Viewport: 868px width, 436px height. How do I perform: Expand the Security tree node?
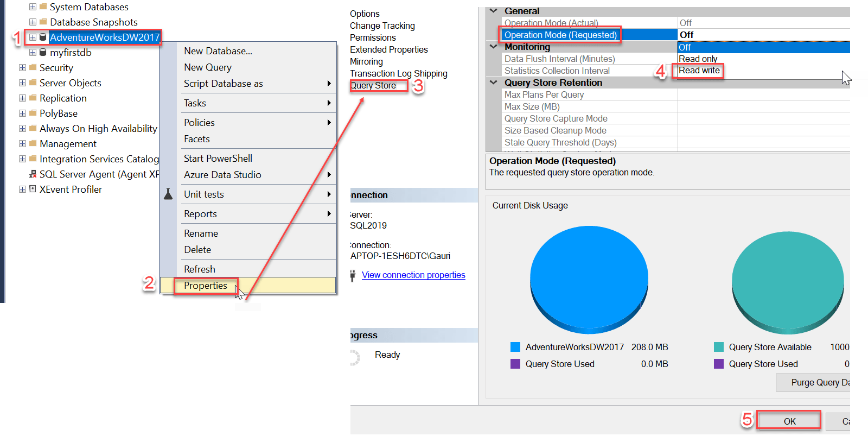22,67
